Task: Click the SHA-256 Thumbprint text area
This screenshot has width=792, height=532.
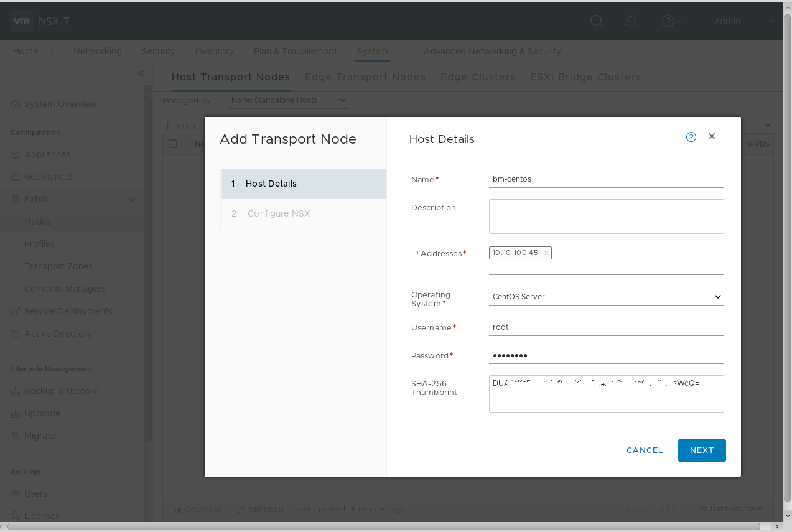Action: [x=607, y=394]
